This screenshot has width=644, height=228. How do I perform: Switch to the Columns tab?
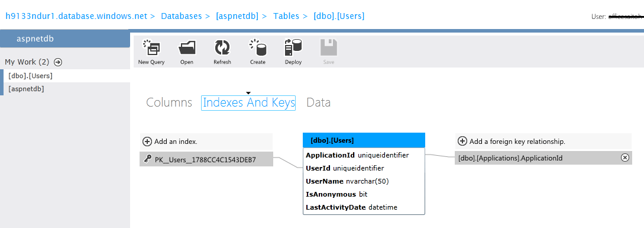[169, 102]
